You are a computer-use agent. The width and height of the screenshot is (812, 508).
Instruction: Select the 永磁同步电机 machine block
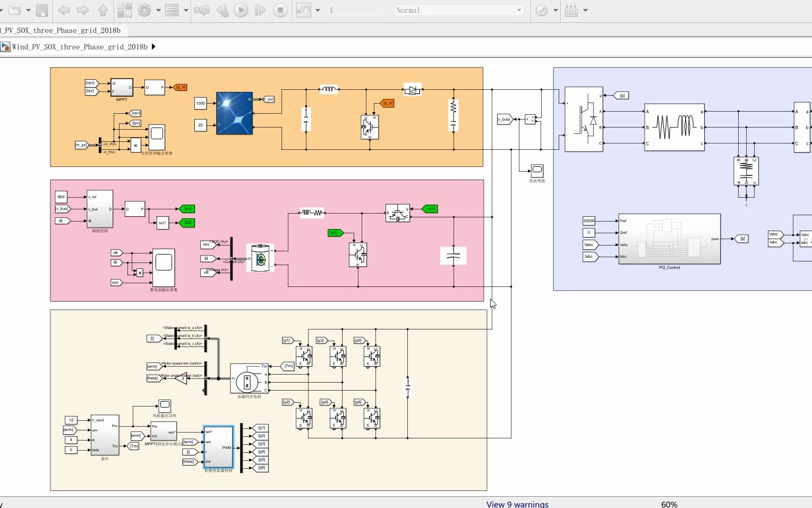pos(249,378)
